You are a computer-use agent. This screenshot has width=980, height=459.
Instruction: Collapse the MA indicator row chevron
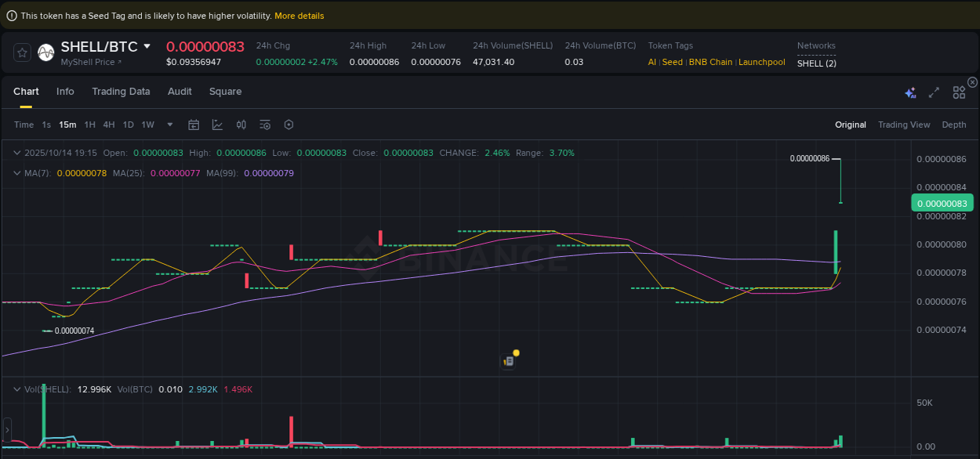click(17, 172)
